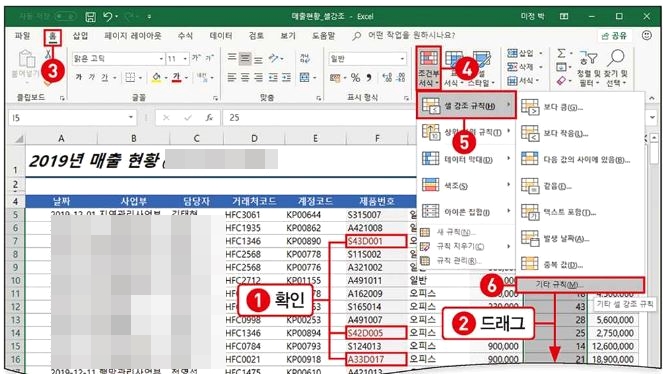Increase decimal places icon
The height and width of the screenshot is (374, 669).
click(x=387, y=78)
